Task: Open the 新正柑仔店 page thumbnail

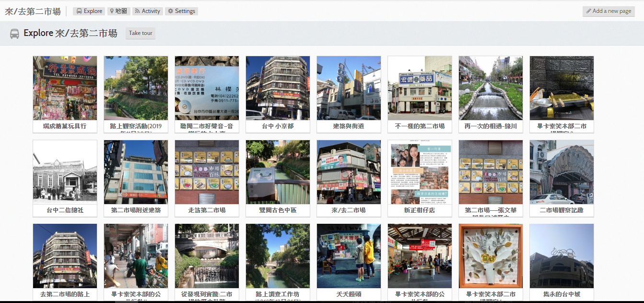Action: coord(420,172)
